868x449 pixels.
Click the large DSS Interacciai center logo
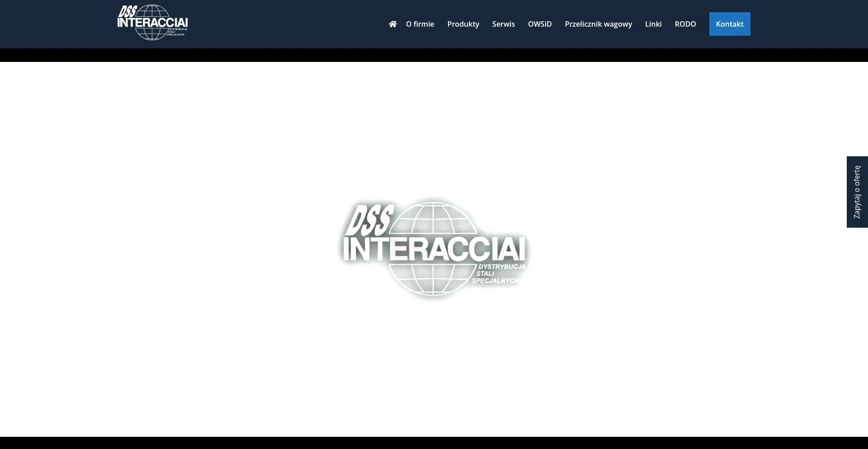434,248
